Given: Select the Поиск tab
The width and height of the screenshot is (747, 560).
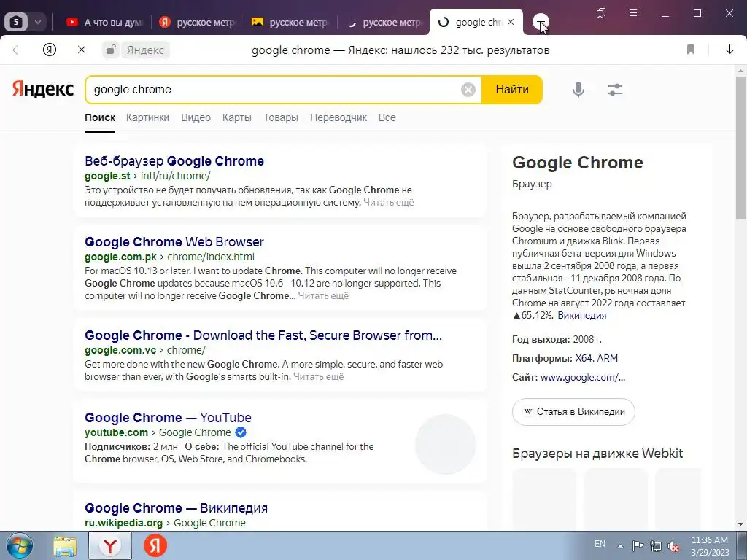Looking at the screenshot, I should (x=100, y=117).
